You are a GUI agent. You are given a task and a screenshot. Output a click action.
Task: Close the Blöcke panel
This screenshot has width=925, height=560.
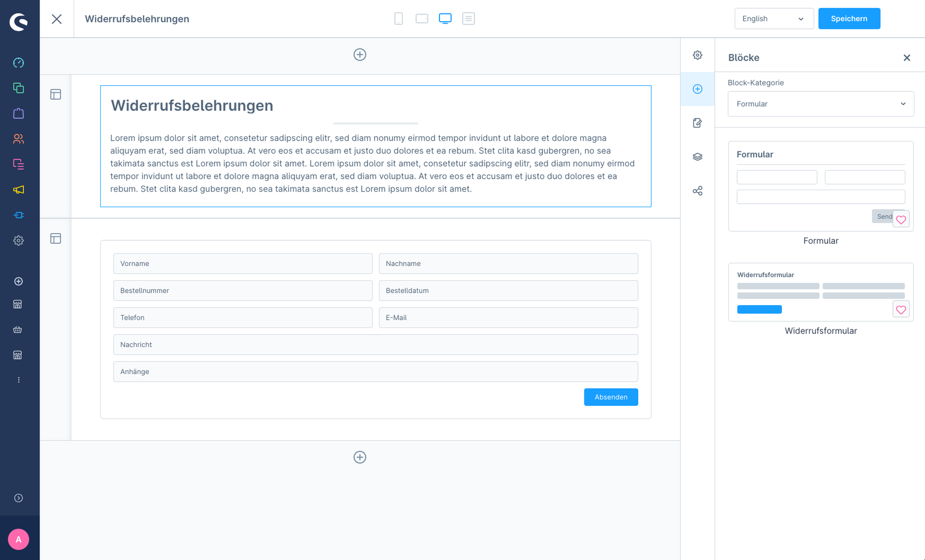[x=907, y=58]
